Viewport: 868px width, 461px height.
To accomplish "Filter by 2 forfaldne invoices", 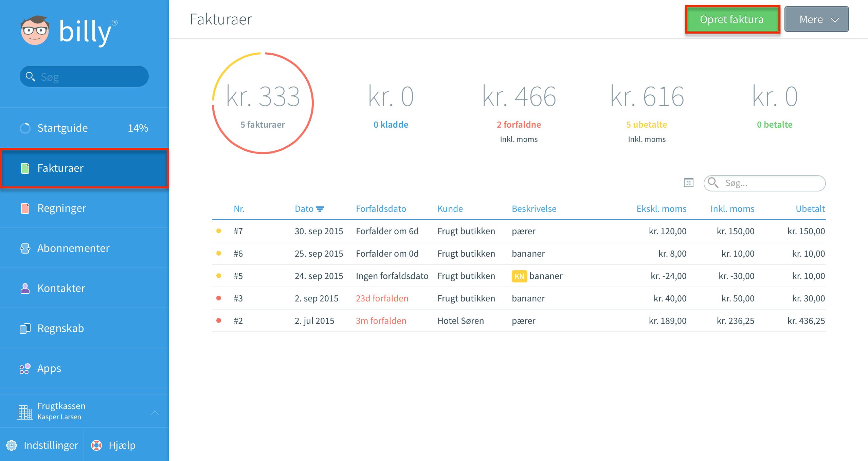I will [519, 125].
